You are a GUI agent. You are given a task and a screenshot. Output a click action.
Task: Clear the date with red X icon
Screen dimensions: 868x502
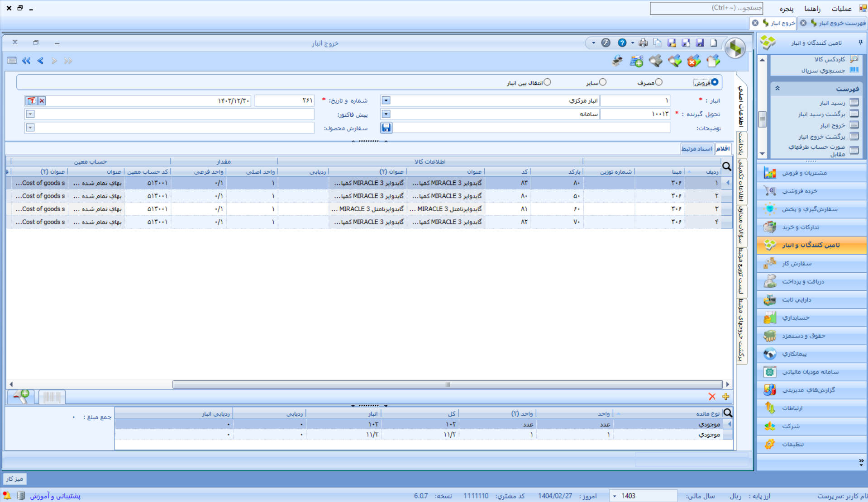coord(42,101)
